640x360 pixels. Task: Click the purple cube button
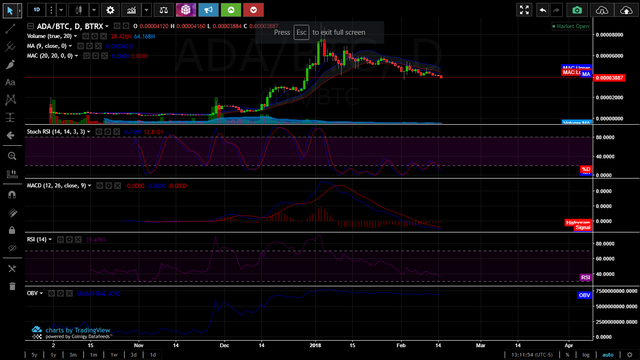[186, 10]
